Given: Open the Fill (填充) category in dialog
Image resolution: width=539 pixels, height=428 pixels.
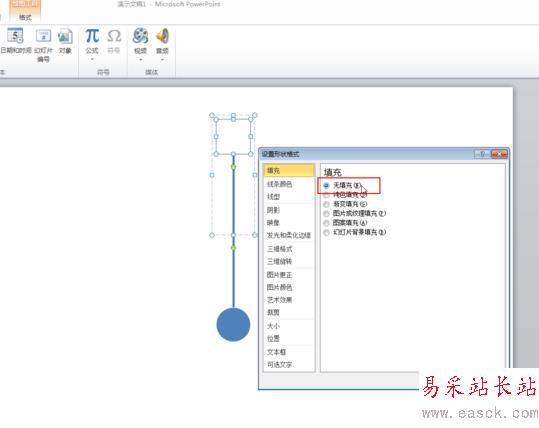Looking at the screenshot, I should pos(289,171).
